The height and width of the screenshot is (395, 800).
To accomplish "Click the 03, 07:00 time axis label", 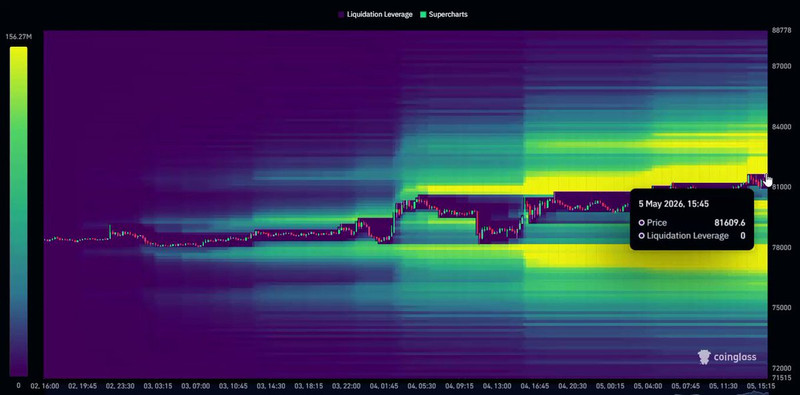I will click(196, 386).
